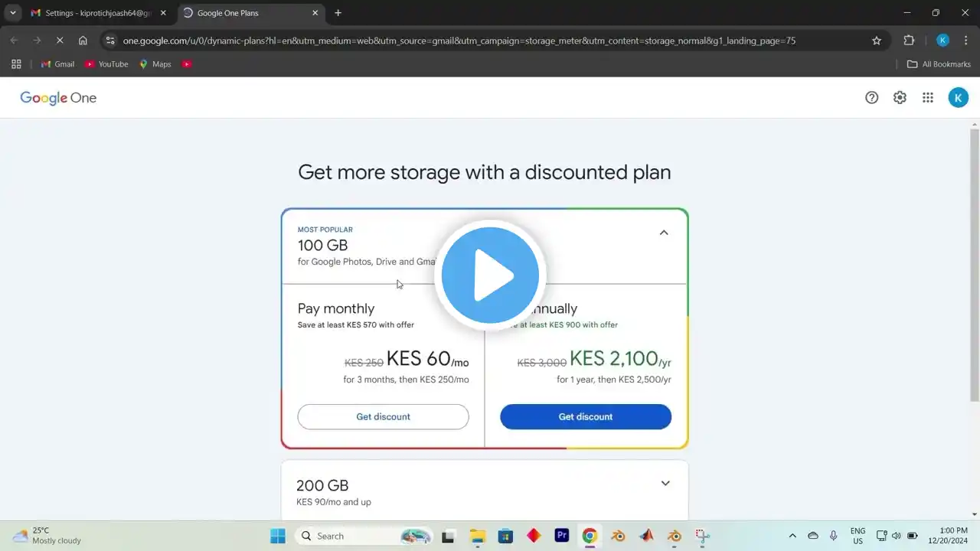
Task: Open the volume control in tray
Action: tap(897, 536)
